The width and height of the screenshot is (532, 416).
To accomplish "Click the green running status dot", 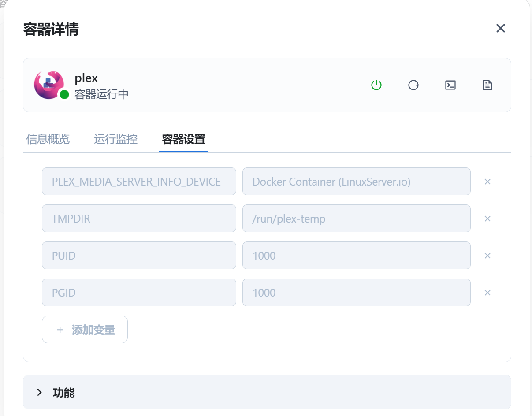I will pyautogui.click(x=64, y=94).
